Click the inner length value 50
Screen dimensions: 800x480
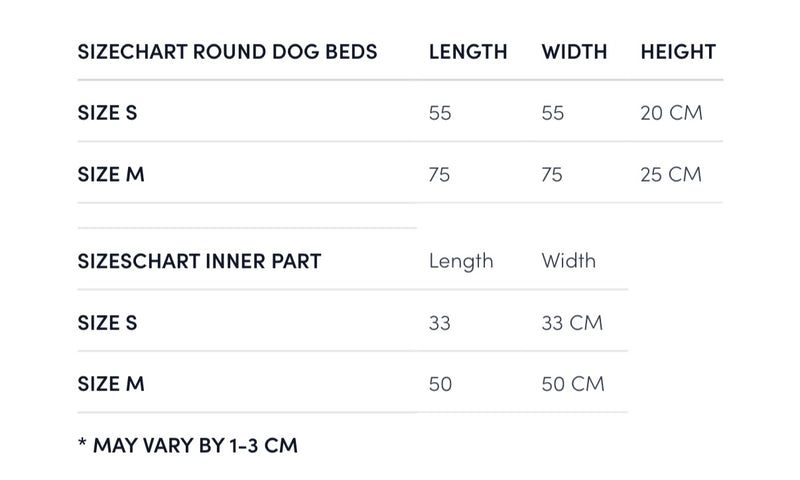[440, 384]
